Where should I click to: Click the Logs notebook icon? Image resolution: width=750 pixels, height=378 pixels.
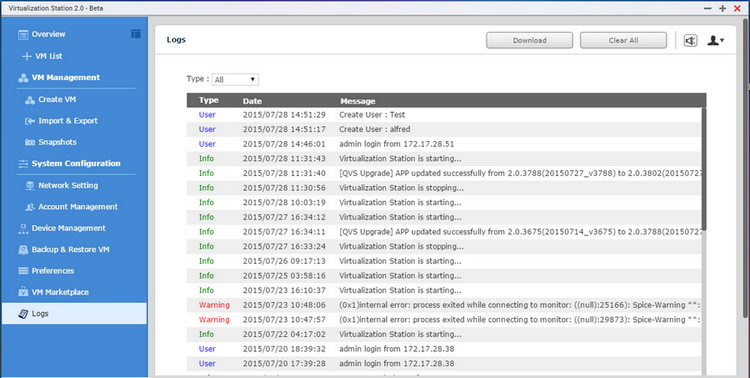23,314
